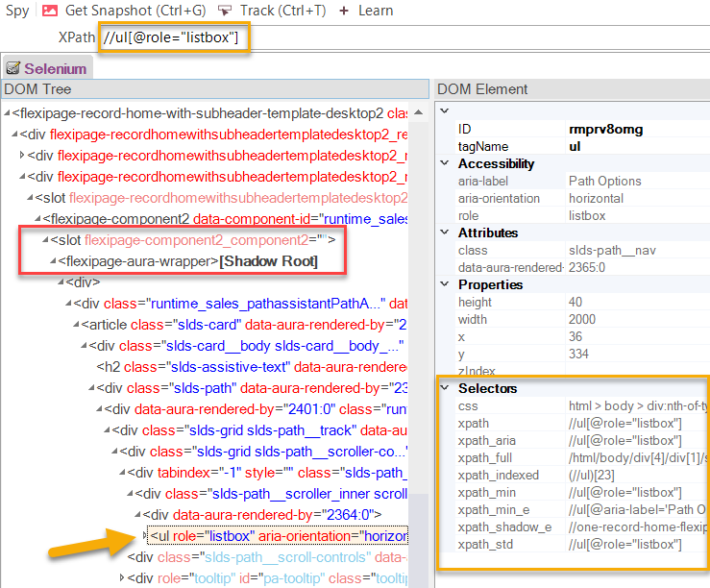
Task: Expand the div role="tooltip" tree node
Action: pyautogui.click(x=123, y=577)
